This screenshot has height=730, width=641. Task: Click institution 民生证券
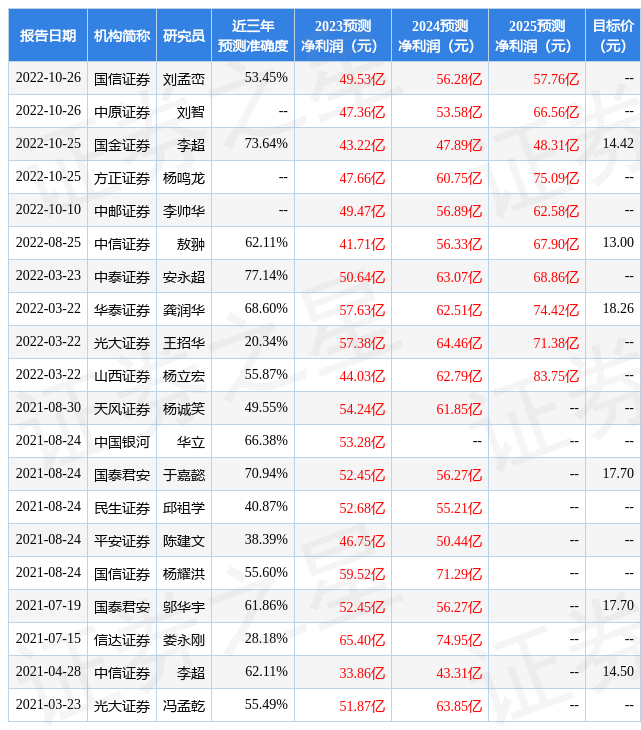pyautogui.click(x=122, y=508)
